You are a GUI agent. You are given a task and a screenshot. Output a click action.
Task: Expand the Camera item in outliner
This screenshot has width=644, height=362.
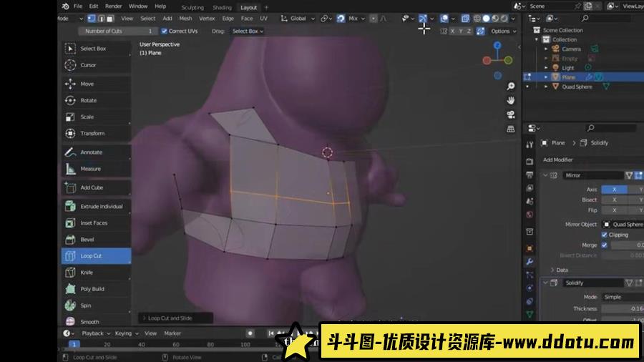tap(546, 49)
